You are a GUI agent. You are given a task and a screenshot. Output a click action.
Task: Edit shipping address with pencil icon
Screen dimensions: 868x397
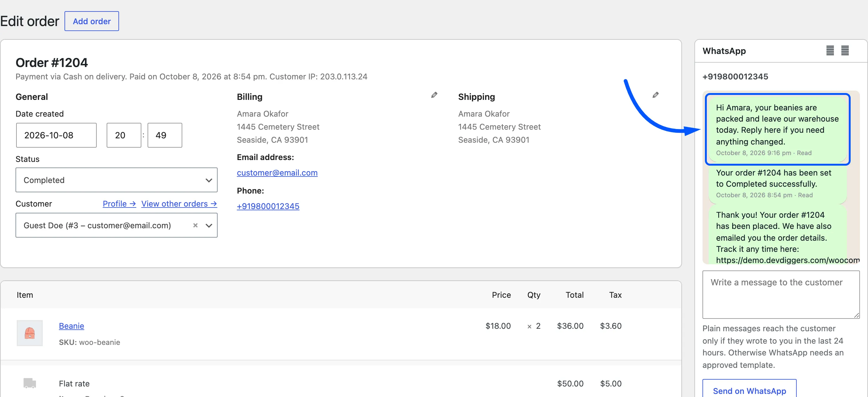click(x=655, y=95)
